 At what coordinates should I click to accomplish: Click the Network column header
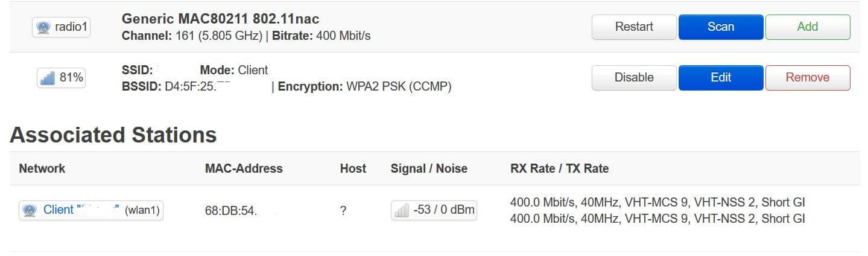tap(42, 168)
